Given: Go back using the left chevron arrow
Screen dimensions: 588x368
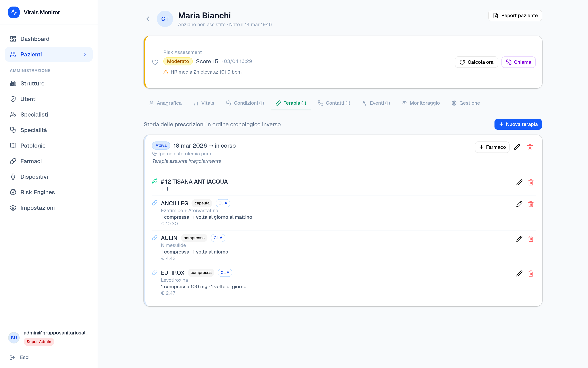Looking at the screenshot, I should pos(148,19).
